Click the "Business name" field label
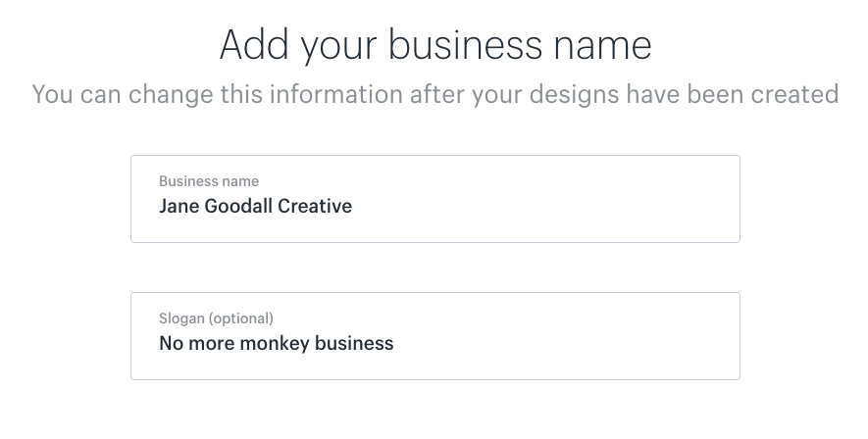Viewport: 868px width, 439px height. pos(209,181)
